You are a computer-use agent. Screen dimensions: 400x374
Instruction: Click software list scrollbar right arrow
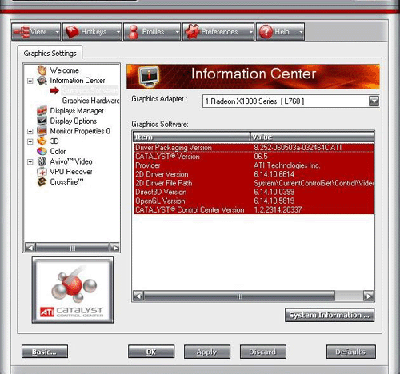368,296
